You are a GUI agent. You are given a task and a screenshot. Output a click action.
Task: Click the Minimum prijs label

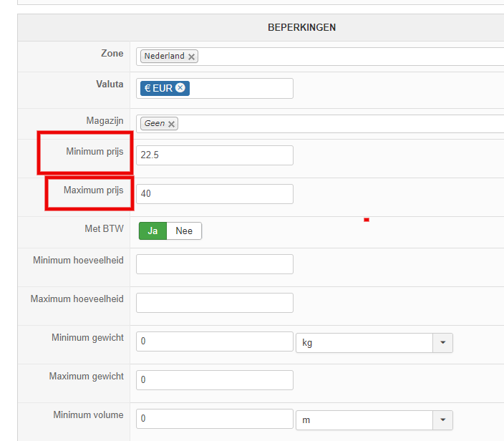94,152
